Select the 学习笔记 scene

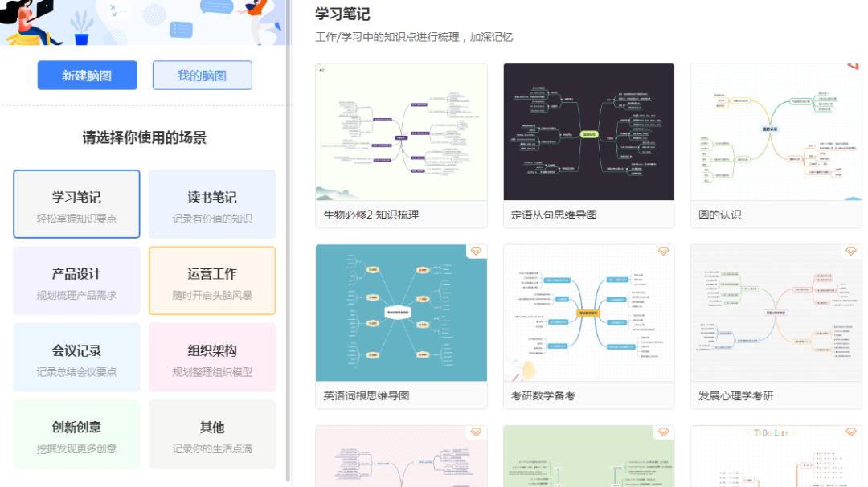76,204
